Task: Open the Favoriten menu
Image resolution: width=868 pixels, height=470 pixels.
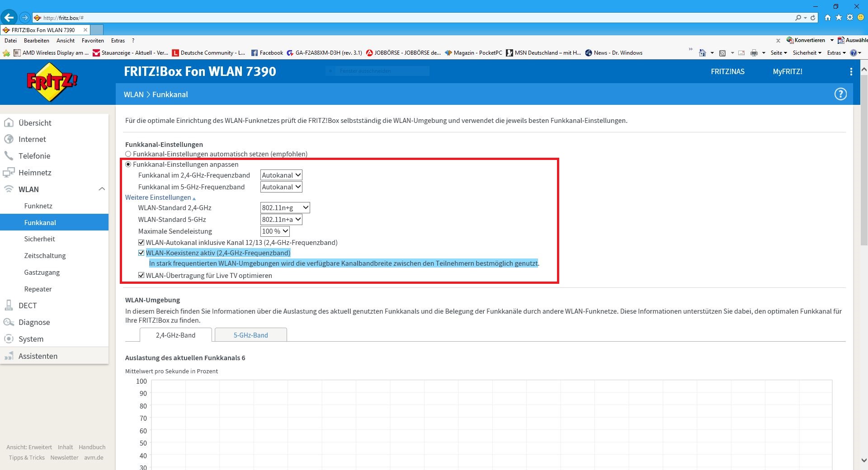Action: [x=93, y=40]
